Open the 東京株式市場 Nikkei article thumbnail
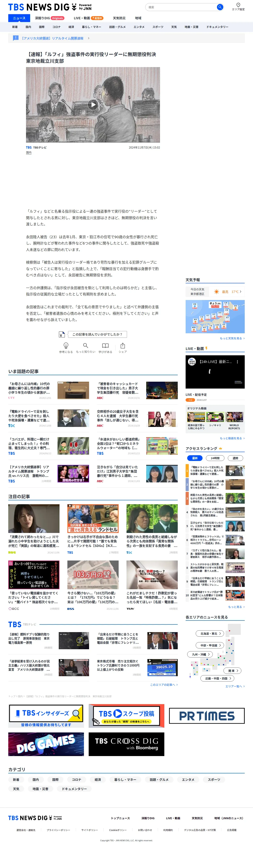This screenshot has height=868, width=253. [x=162, y=668]
